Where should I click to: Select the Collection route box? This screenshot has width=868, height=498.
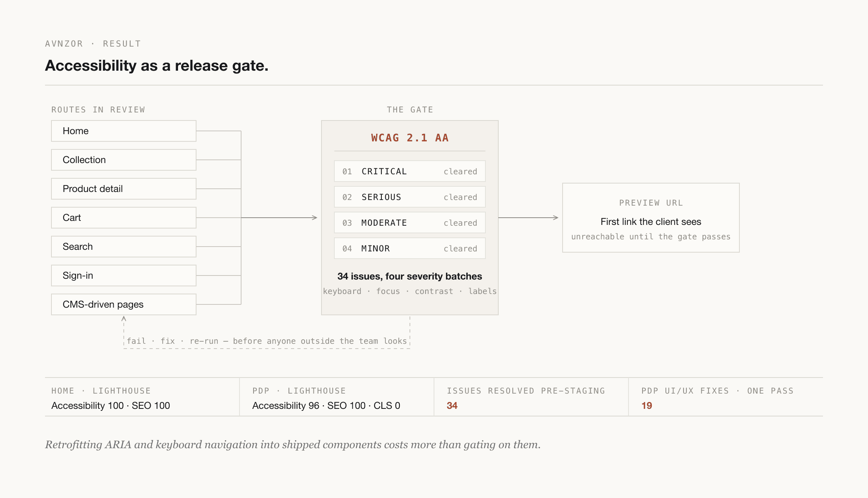pos(124,160)
